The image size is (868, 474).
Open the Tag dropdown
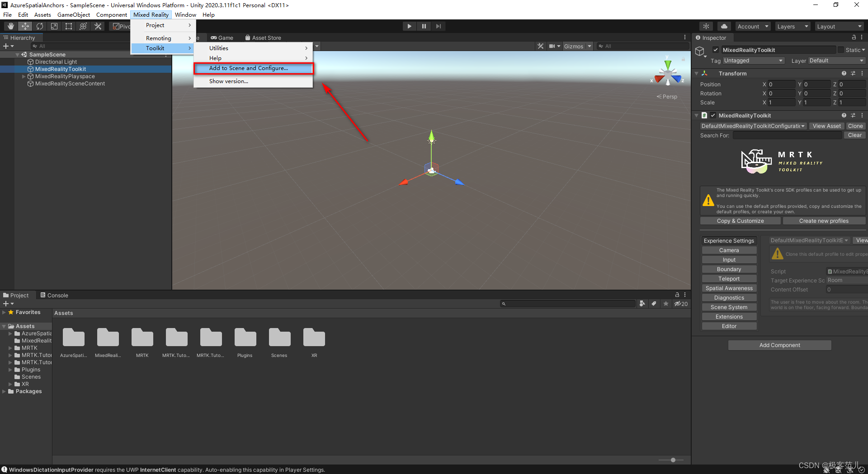pos(753,61)
